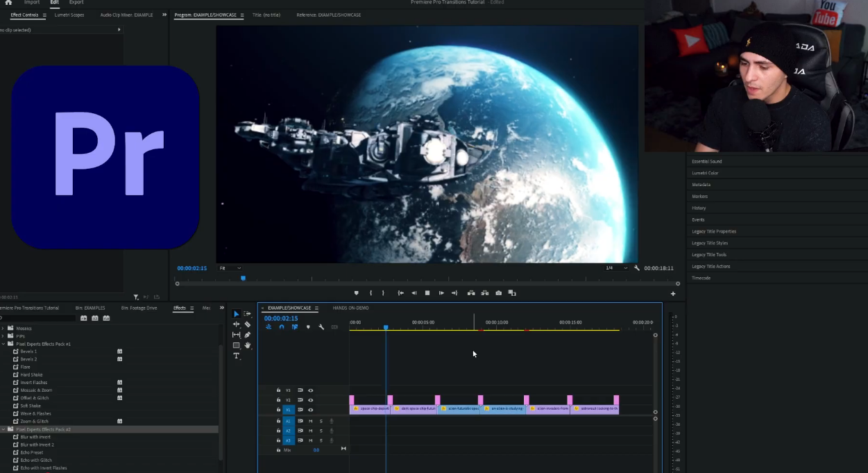The height and width of the screenshot is (473, 868).
Task: Click Go to In point button
Action: click(400, 293)
